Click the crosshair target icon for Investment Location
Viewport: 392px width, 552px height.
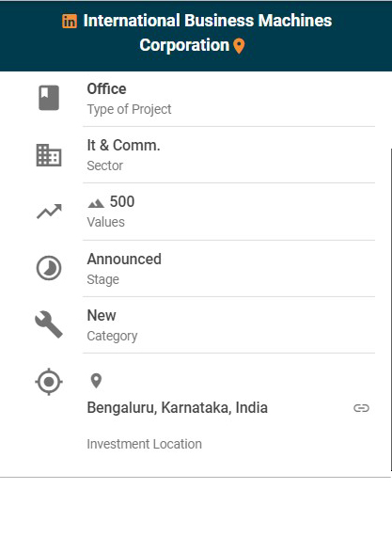point(49,382)
